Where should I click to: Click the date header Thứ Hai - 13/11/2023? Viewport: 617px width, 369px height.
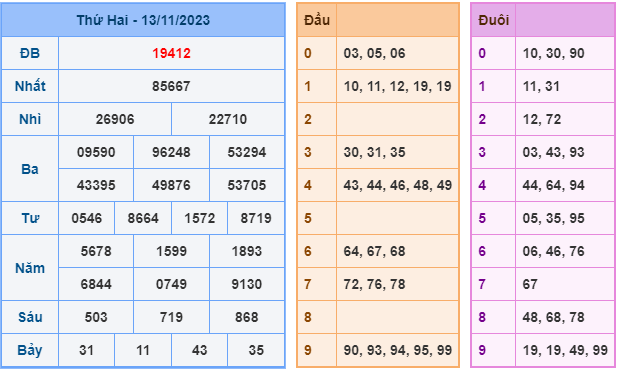(143, 20)
